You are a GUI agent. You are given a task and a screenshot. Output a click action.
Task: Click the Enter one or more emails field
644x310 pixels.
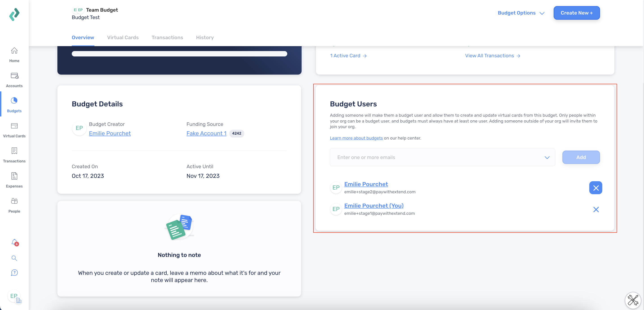click(442, 157)
